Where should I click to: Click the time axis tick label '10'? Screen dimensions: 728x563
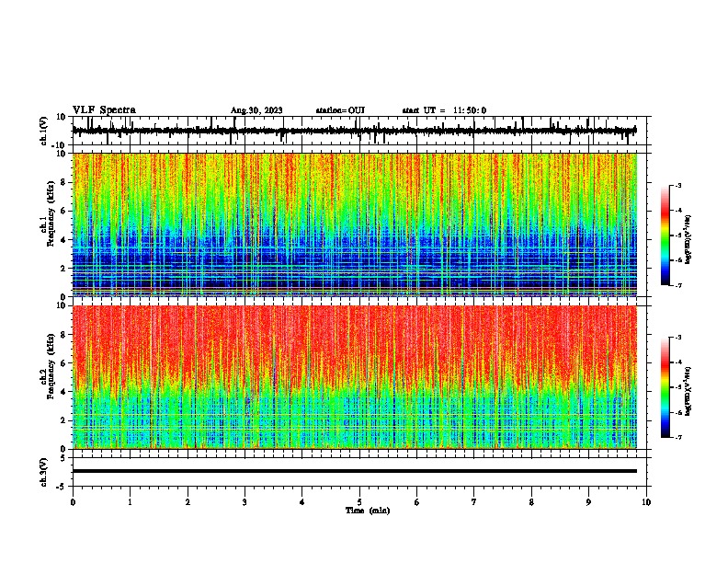pos(646,502)
